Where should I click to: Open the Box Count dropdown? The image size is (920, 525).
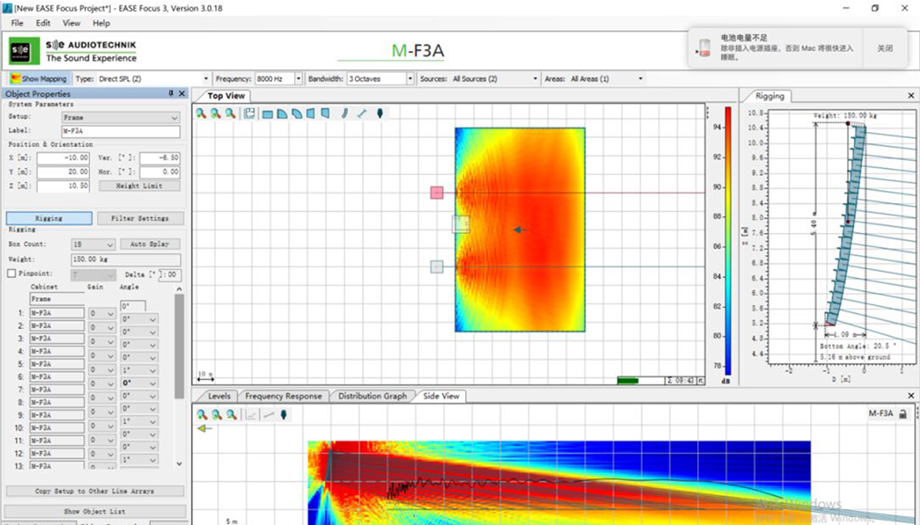pyautogui.click(x=92, y=244)
